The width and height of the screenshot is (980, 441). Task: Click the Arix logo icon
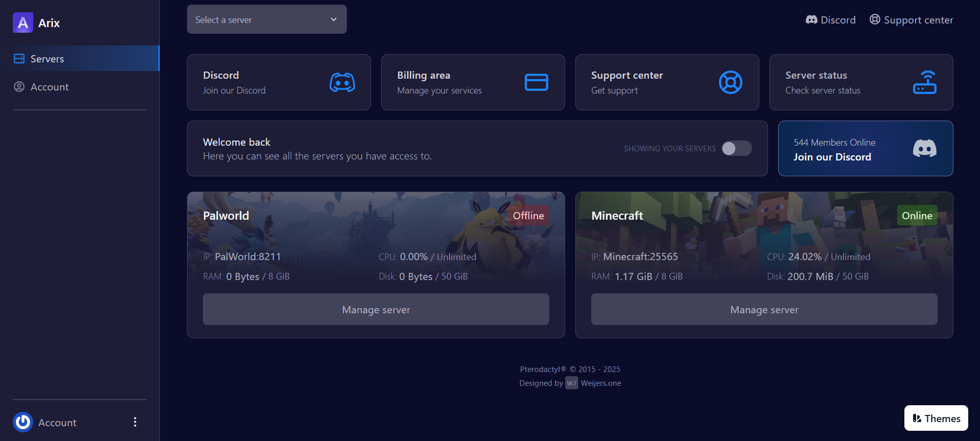(x=23, y=23)
